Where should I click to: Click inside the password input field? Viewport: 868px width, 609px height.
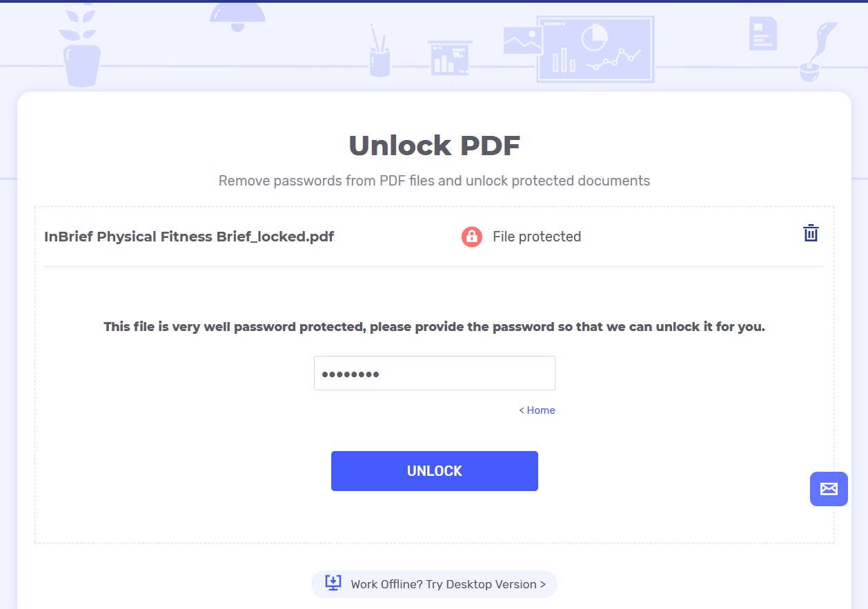(x=434, y=373)
